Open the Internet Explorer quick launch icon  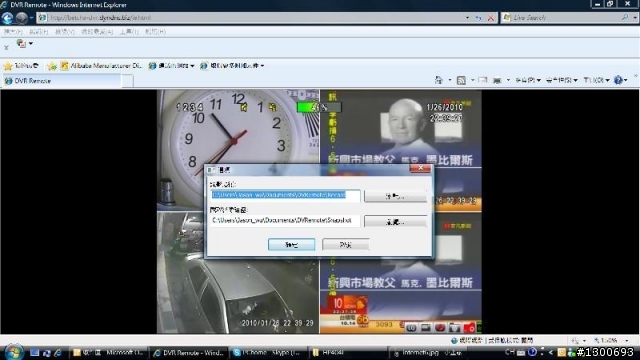click(58, 353)
